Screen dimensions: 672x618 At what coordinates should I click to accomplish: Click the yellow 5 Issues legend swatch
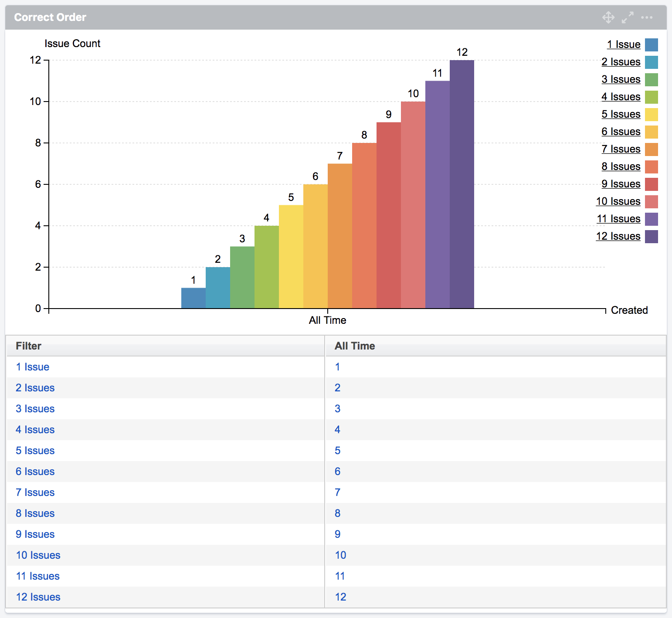(x=651, y=114)
